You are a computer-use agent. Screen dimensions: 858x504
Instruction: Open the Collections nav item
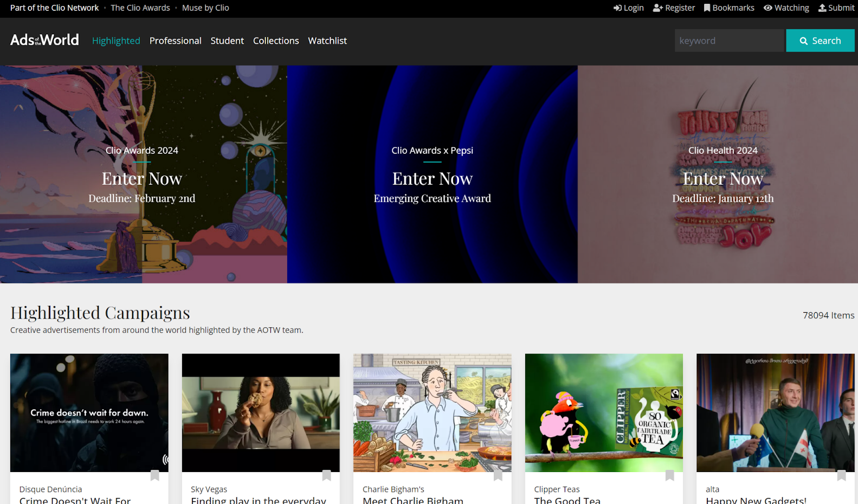coord(276,41)
